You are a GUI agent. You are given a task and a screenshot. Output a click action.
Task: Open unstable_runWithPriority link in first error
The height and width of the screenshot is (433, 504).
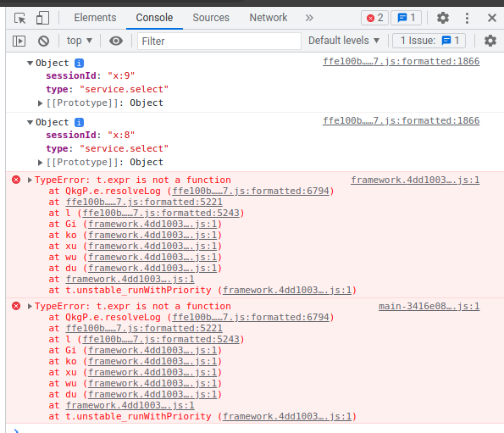pyautogui.click(x=287, y=291)
